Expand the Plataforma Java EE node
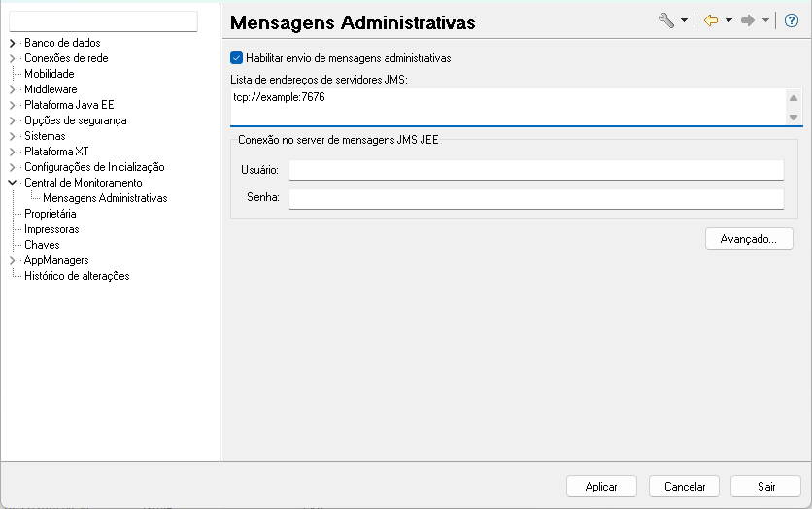Screen dimensions: 812x509 click(x=12, y=105)
